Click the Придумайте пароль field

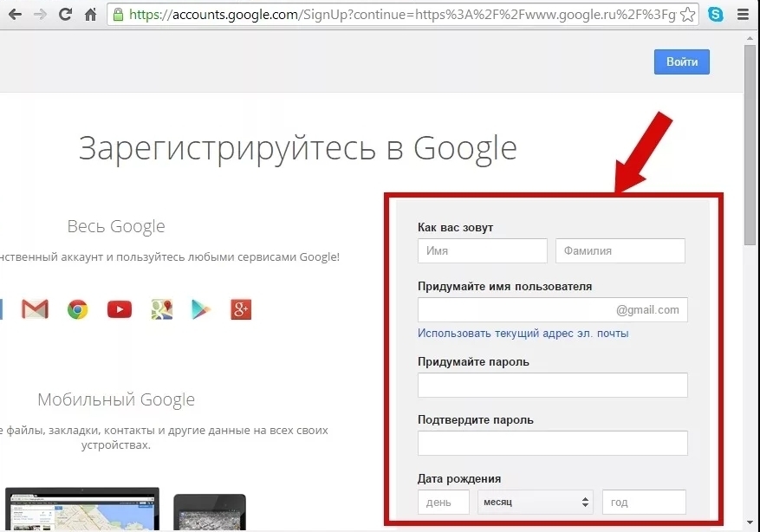pos(552,385)
